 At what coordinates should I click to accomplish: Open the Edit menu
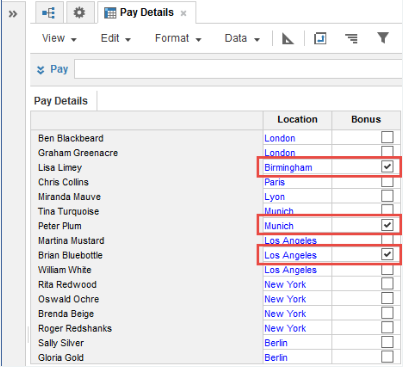[116, 38]
